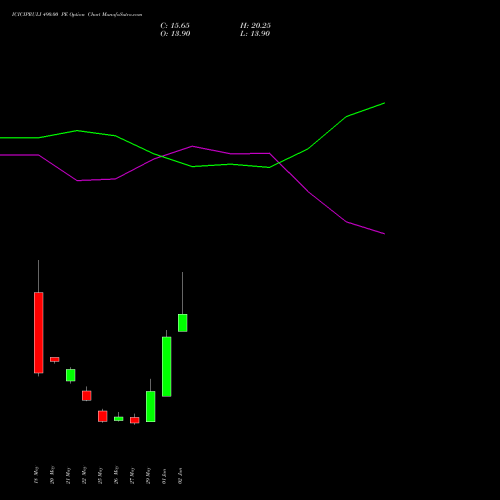This screenshot has height=500, width=500.
Task: Select the red candle for 22 May
Action: click(87, 396)
